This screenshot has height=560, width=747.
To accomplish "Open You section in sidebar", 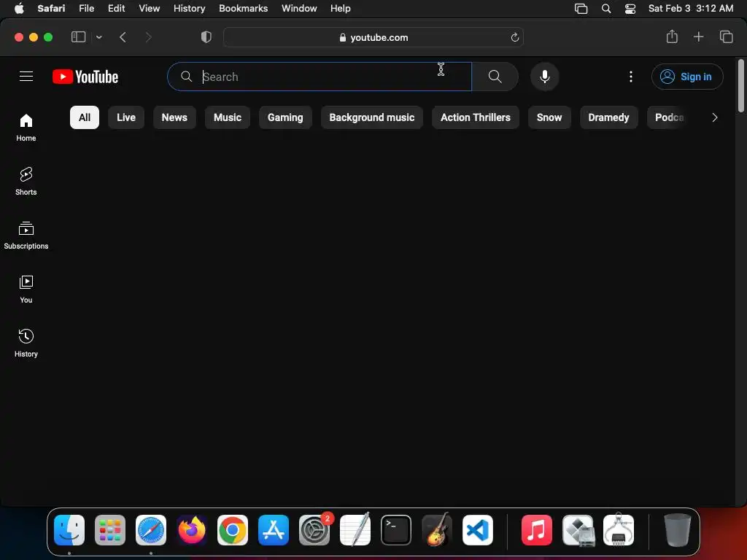I will [x=26, y=289].
